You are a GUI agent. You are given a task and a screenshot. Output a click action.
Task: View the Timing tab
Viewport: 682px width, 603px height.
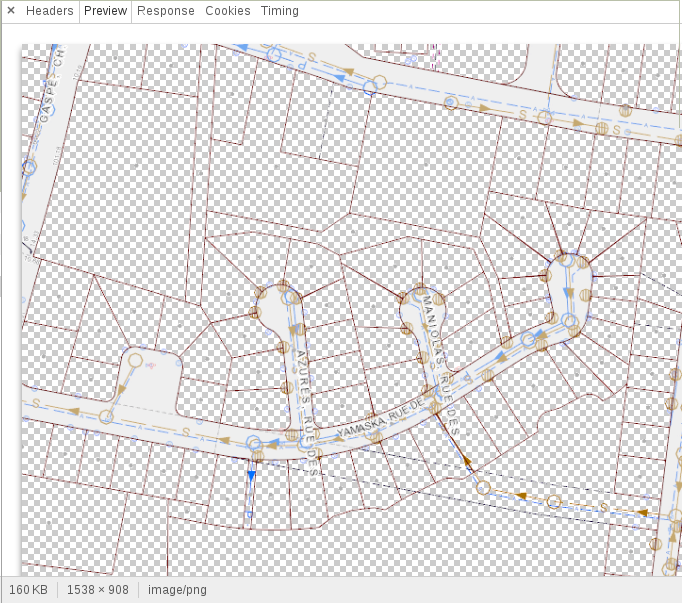(x=280, y=11)
